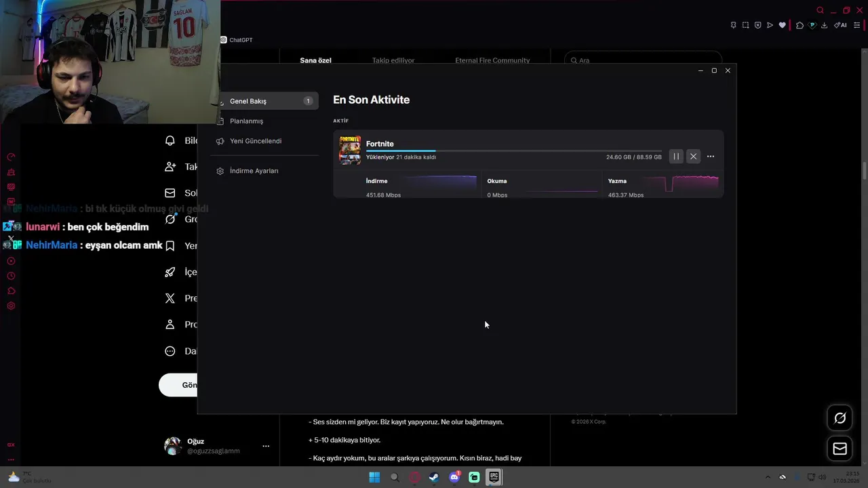Open the Yeni Güncellendi section
868x488 pixels.
pyautogui.click(x=256, y=141)
